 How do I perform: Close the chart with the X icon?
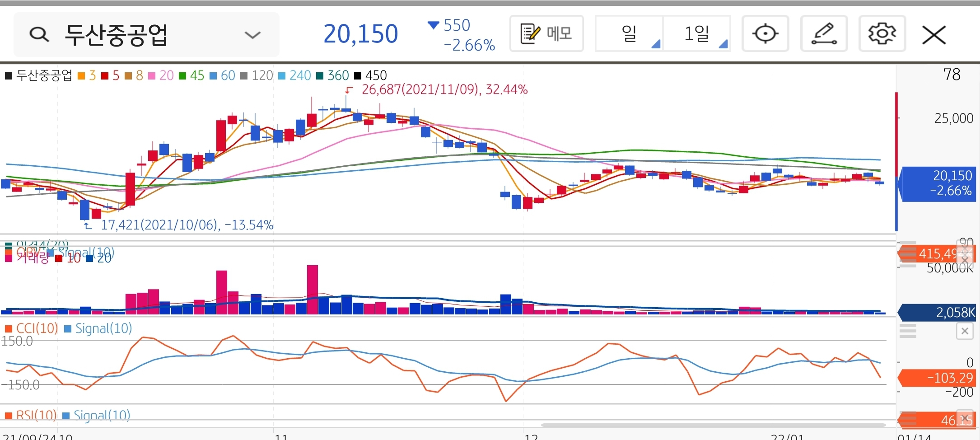point(934,35)
